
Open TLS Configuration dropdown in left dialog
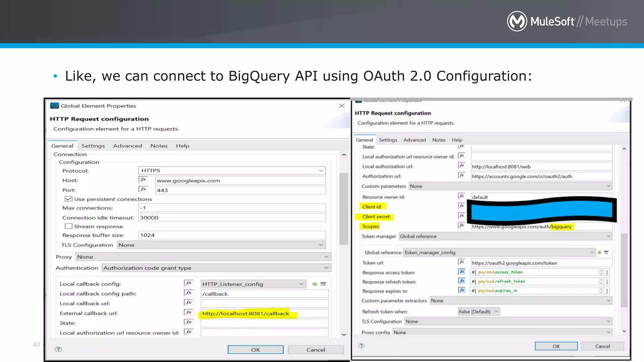click(221, 245)
